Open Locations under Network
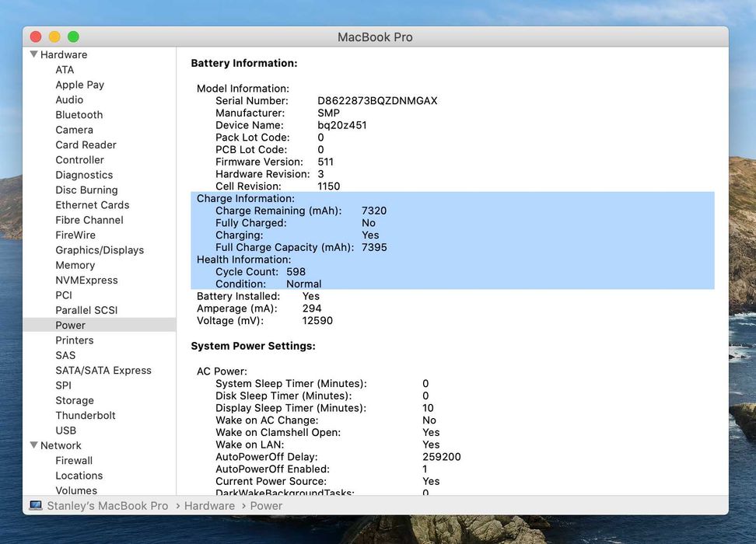Viewport: 756px width, 544px height. pos(79,475)
